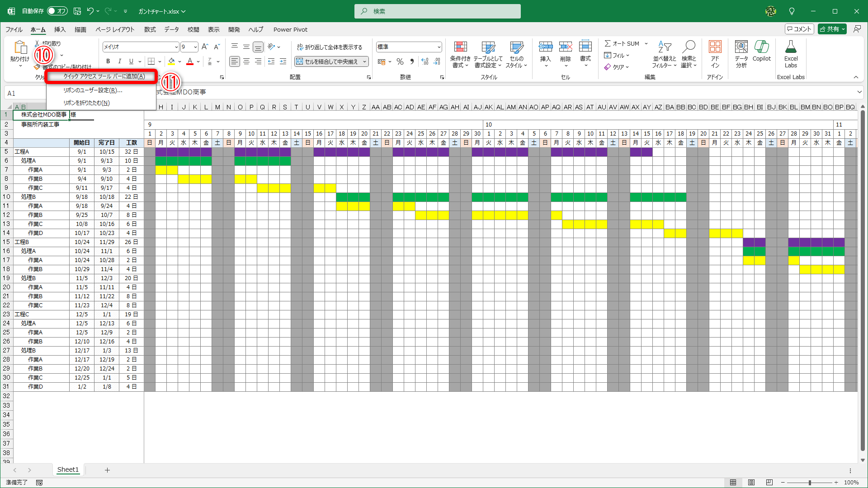Image resolution: width=868 pixels, height=488 pixels.
Task: Click the zoom slider handle
Action: (x=810, y=483)
